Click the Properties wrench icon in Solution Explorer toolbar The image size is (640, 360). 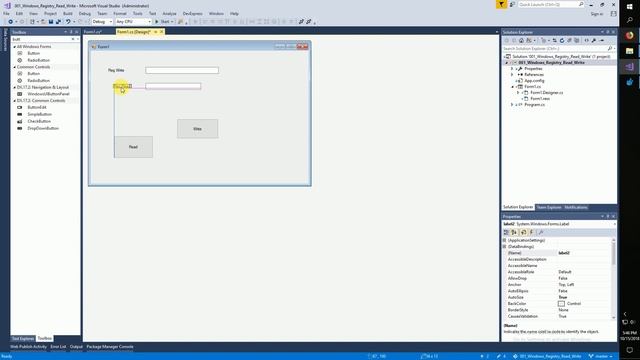[594, 40]
